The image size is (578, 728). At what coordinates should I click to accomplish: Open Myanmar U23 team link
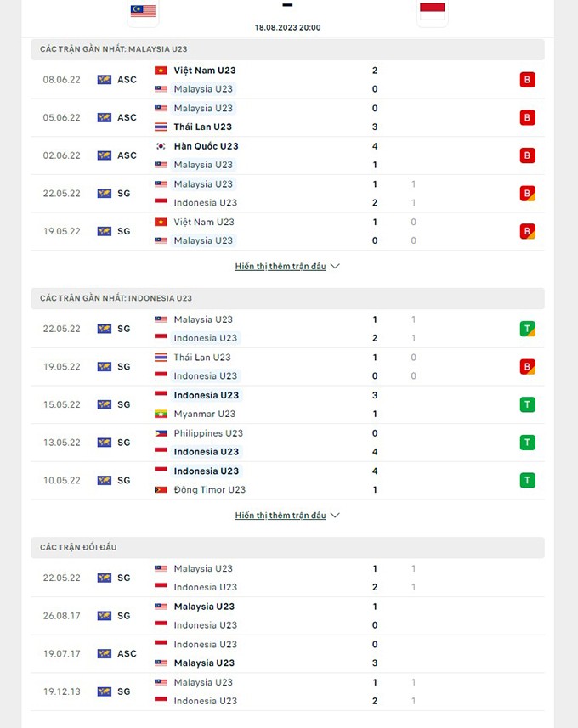click(204, 414)
